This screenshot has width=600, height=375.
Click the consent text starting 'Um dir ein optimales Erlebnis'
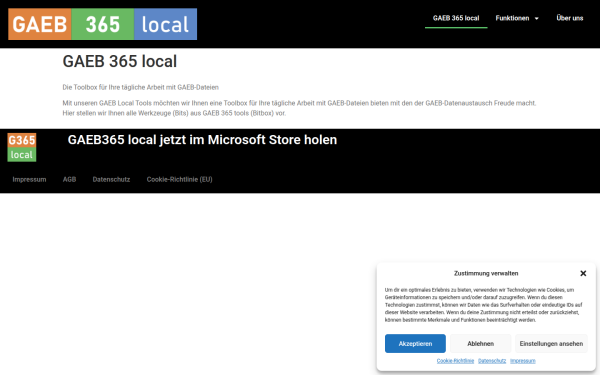pyautogui.click(x=483, y=305)
